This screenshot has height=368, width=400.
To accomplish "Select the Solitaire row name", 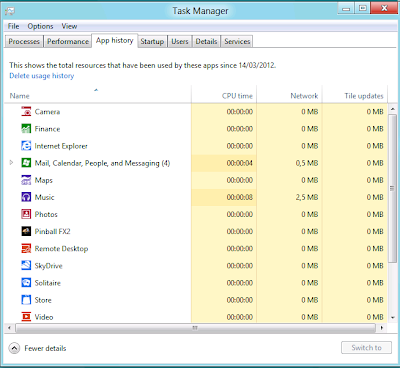I will (48, 283).
